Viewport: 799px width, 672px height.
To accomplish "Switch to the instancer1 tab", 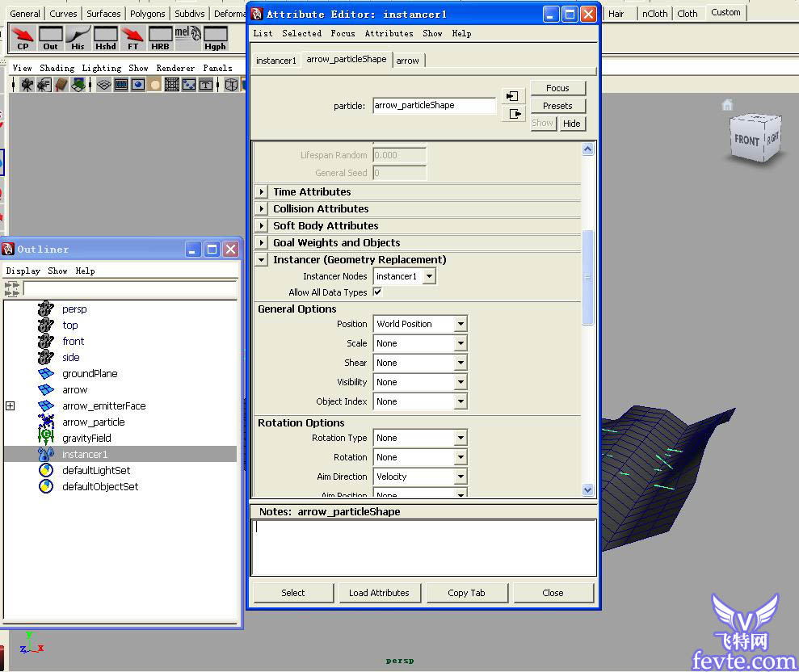I will coord(275,61).
